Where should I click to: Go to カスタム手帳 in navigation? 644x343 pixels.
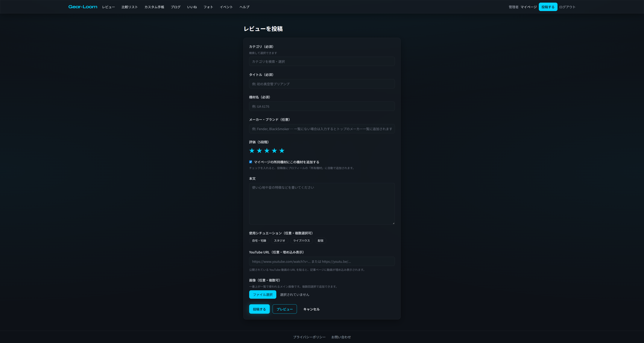(x=154, y=7)
